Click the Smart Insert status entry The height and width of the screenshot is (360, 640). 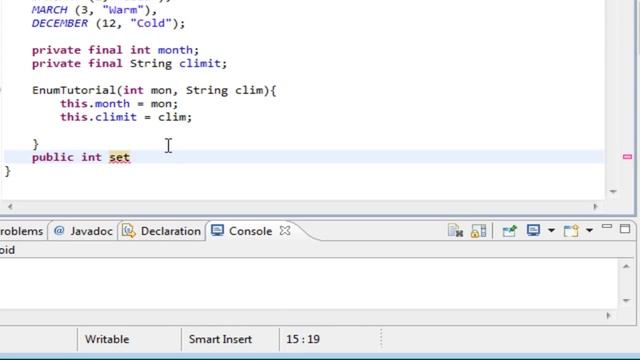220,339
